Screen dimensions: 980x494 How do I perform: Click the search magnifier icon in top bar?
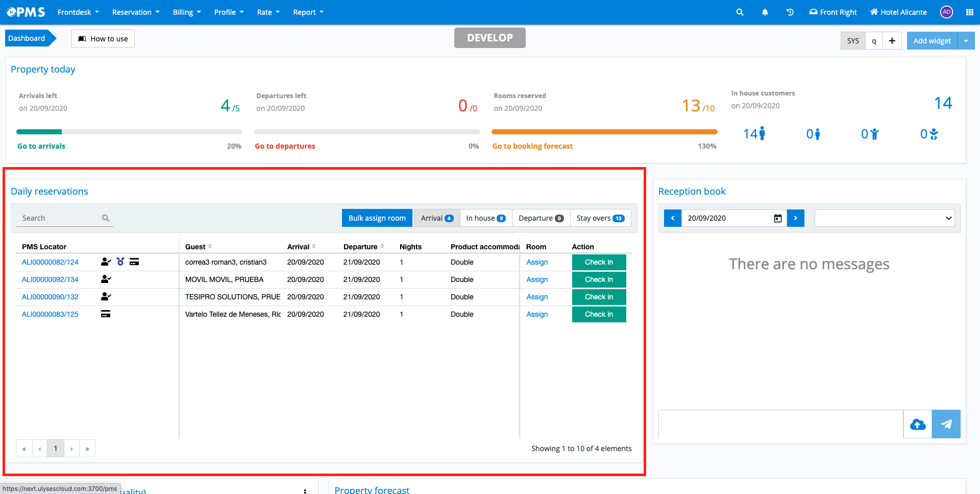coord(740,12)
